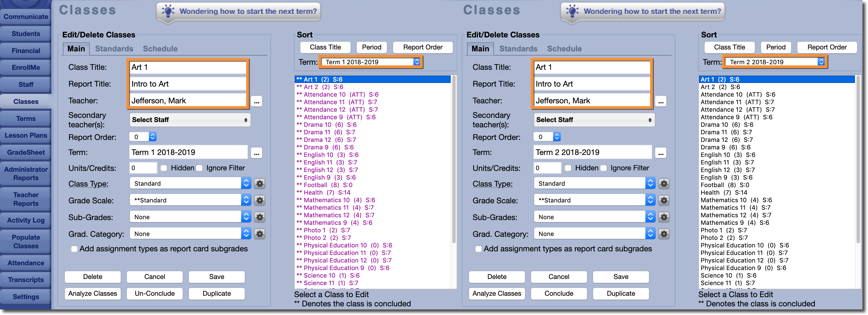The width and height of the screenshot is (868, 315).
Task: Switch to left Standards tab
Action: [114, 49]
